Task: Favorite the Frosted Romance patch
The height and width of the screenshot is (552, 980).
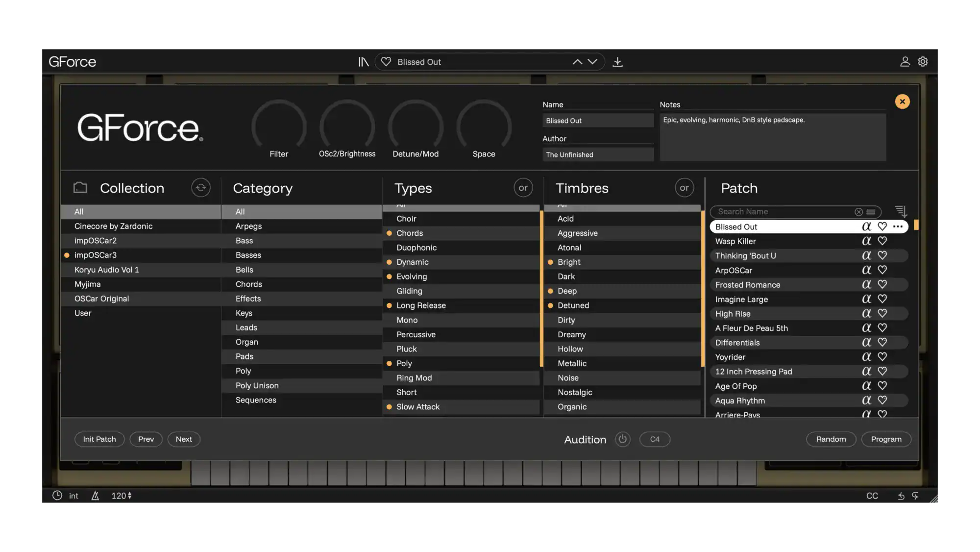Action: [x=882, y=284]
